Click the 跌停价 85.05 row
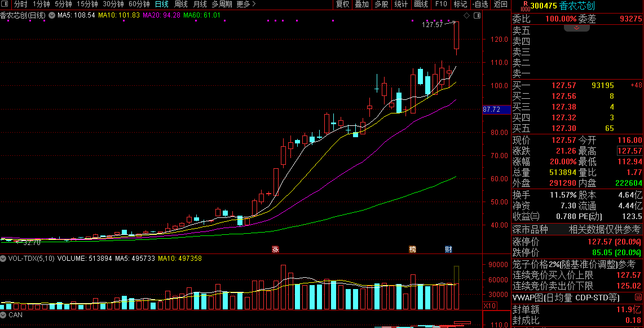 click(x=577, y=252)
